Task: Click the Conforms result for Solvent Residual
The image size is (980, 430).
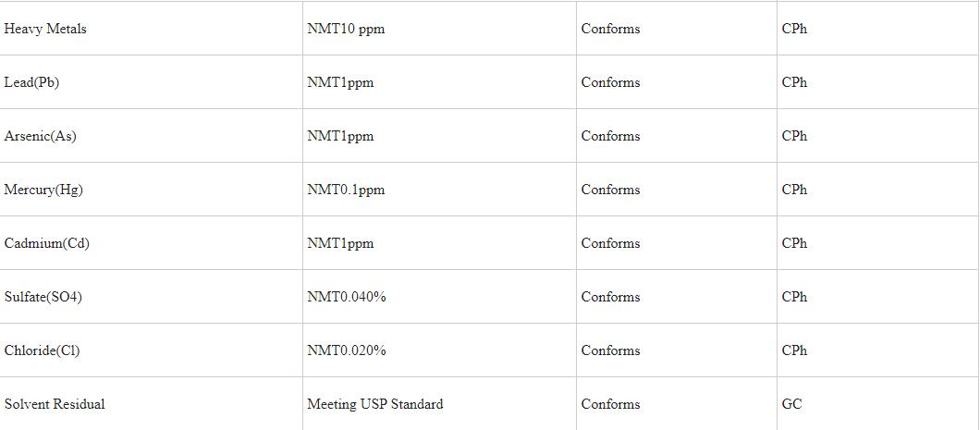Action: pos(610,404)
